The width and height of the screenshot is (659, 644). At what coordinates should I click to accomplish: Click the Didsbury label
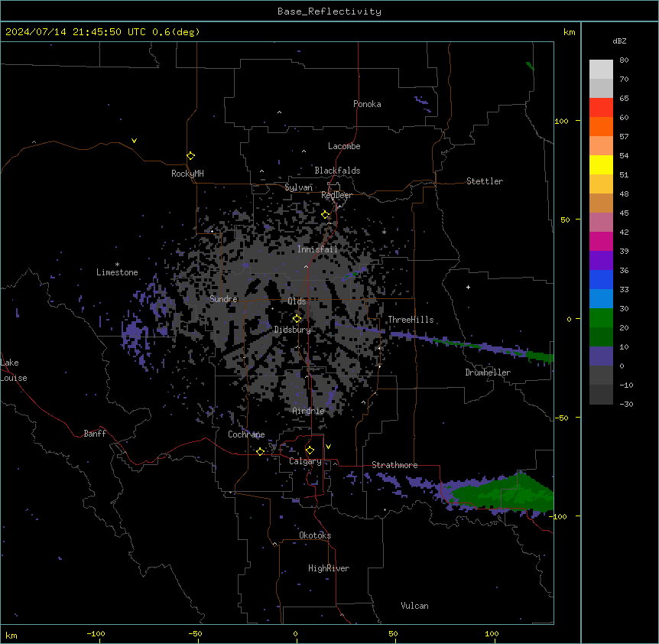coord(293,330)
